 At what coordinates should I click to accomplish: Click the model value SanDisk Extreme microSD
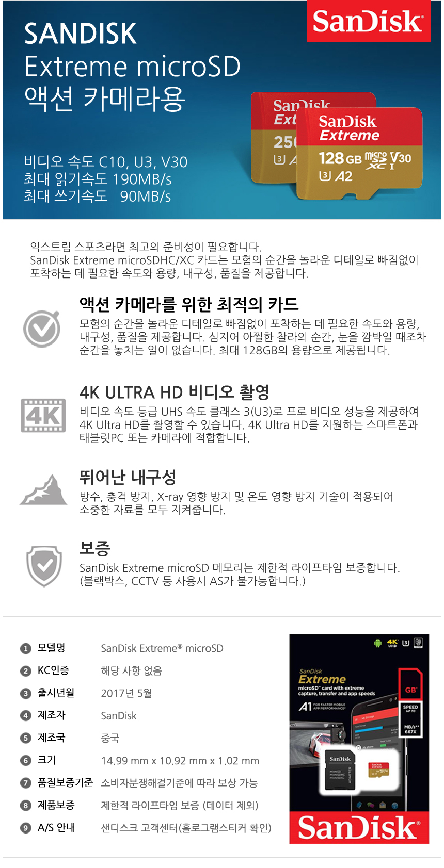[162, 648]
